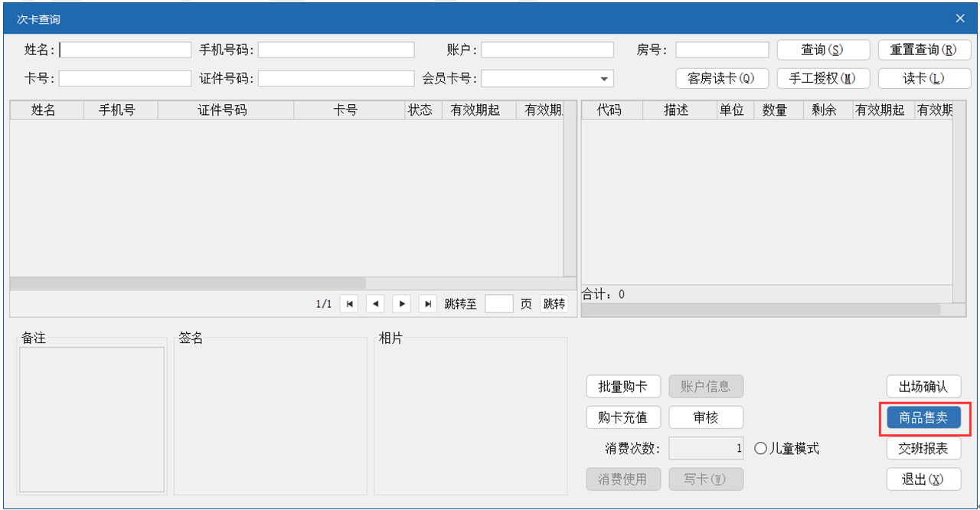The width and height of the screenshot is (980, 510).
Task: Click the 数量 column header
Action: 778,110
